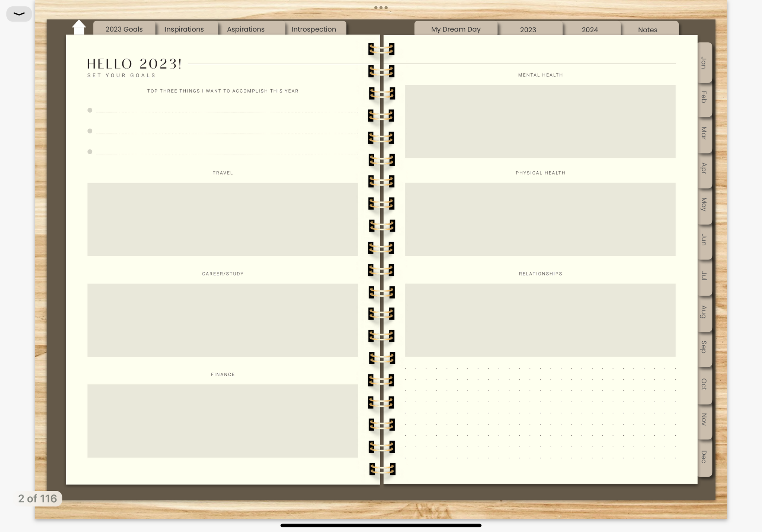Select the Introspection tab
This screenshot has height=532, width=762.
[314, 29]
